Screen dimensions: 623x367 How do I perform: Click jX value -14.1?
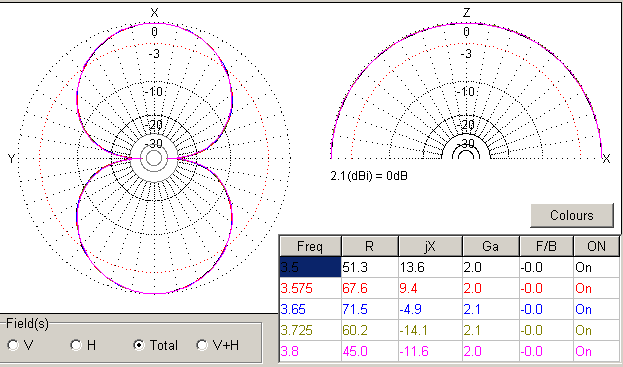(x=430, y=330)
